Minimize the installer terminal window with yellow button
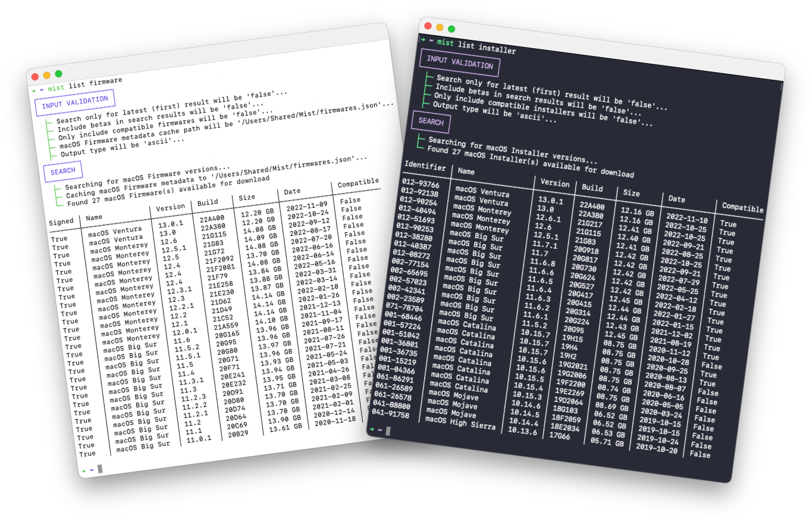812x521 pixels. point(440,27)
